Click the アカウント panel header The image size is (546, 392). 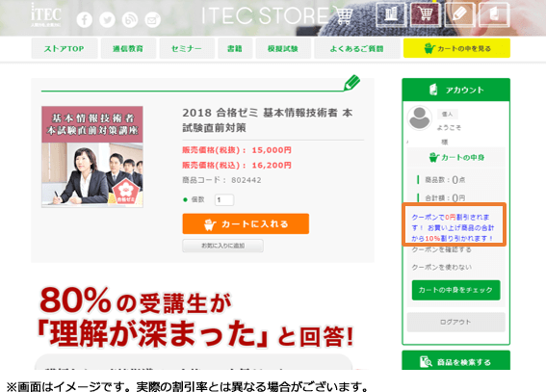coord(455,90)
